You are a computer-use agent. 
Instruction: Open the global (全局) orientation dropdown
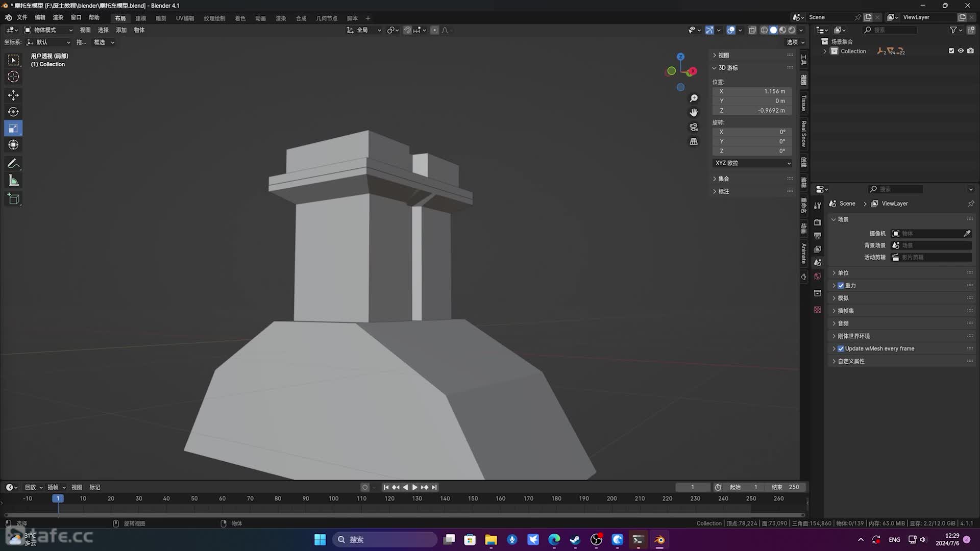[x=364, y=30]
